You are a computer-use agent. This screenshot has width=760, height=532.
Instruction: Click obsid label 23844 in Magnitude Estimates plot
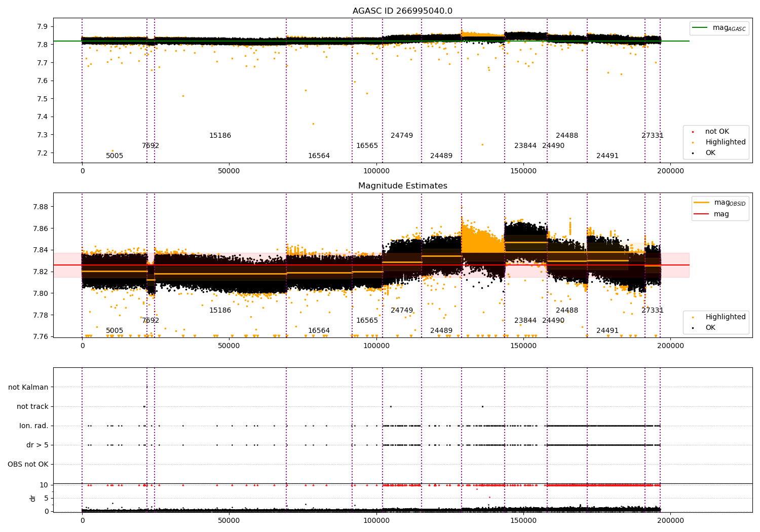525,321
